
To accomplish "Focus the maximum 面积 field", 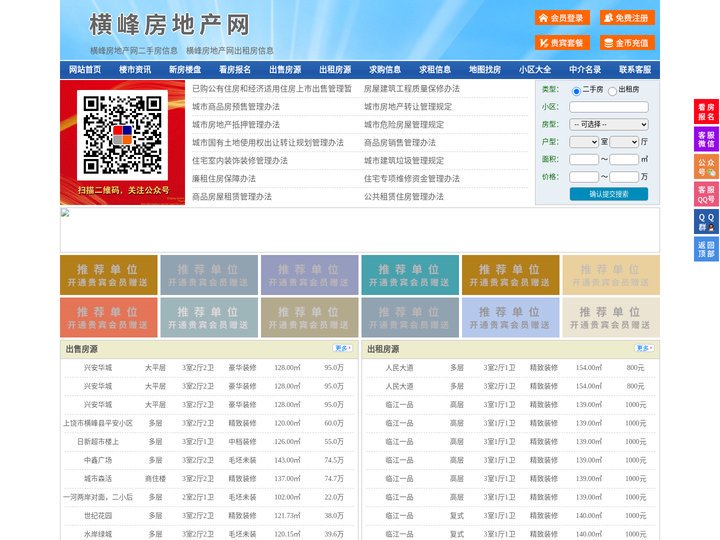I will coord(624,159).
